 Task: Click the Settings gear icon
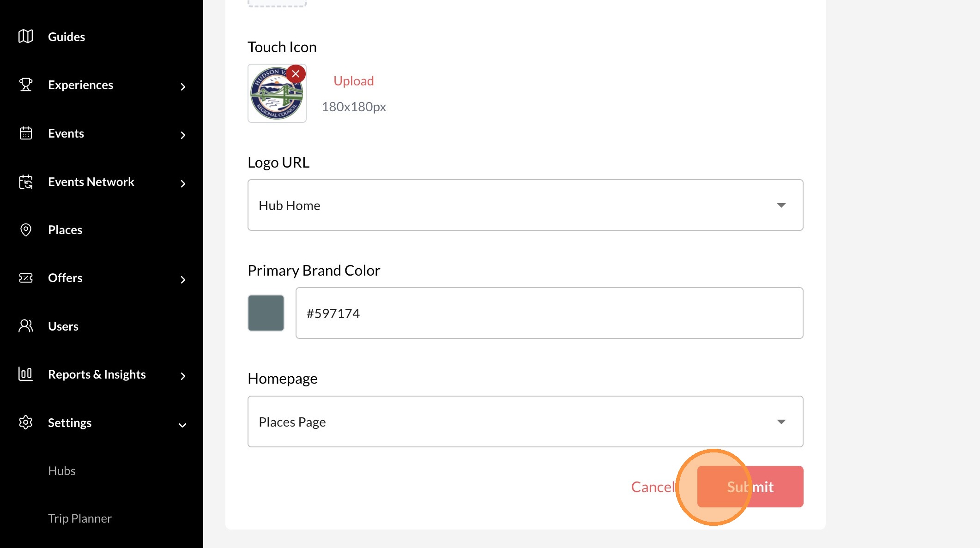[26, 422]
